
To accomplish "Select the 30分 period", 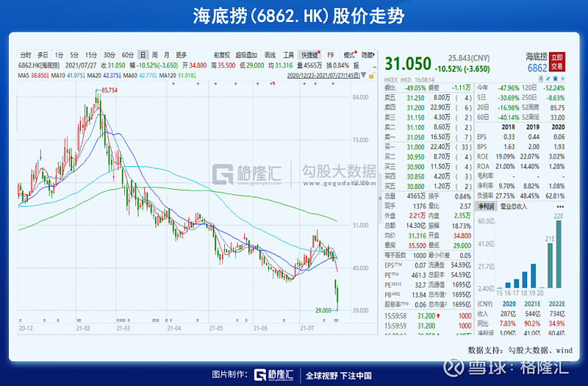I will (109, 55).
